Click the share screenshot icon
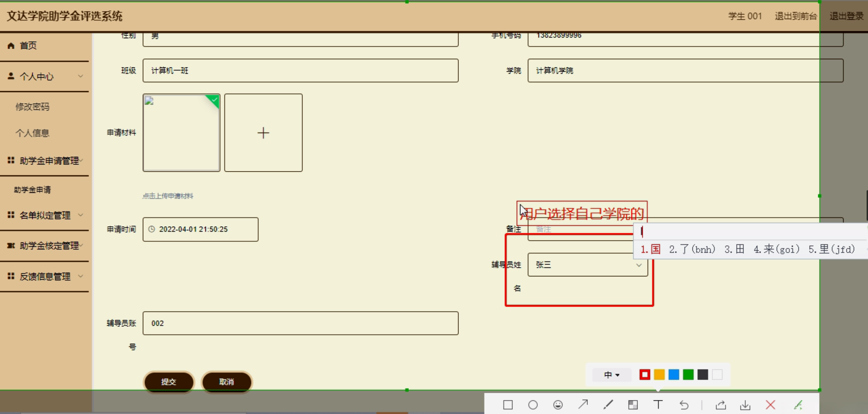The width and height of the screenshot is (868, 414). click(x=721, y=405)
